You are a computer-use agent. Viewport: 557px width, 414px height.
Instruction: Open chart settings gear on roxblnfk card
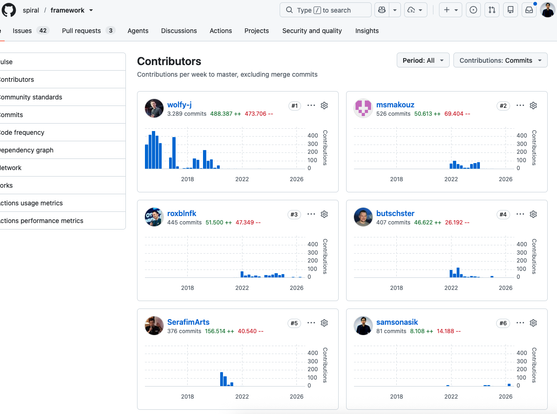coord(324,214)
